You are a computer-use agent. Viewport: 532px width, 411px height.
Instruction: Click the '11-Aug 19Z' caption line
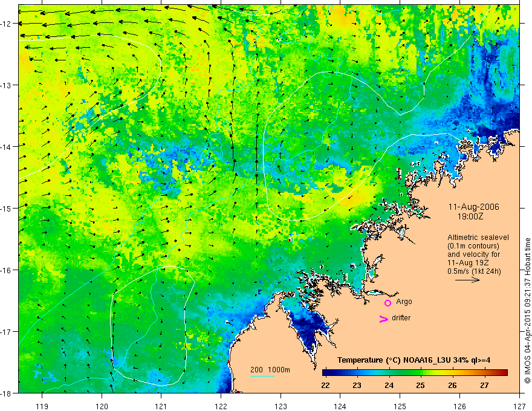(x=469, y=263)
